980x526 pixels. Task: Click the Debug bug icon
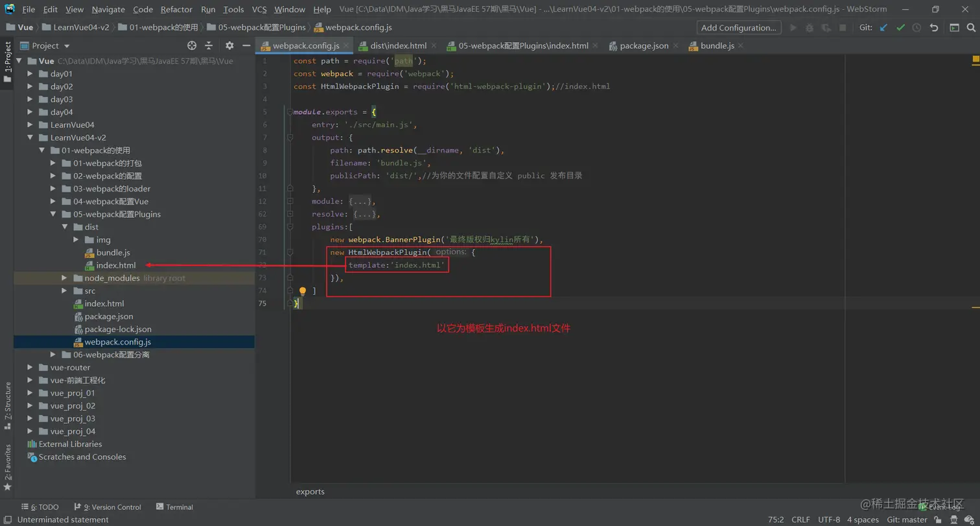pyautogui.click(x=810, y=28)
